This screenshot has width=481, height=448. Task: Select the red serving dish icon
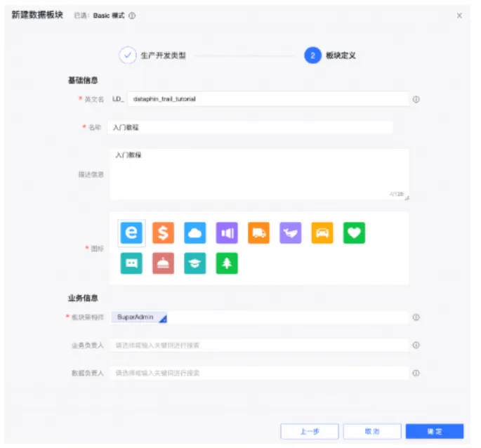coord(163,263)
